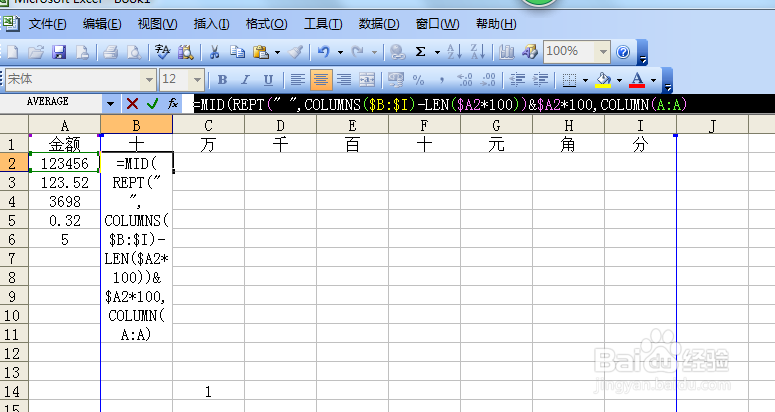
Task: Click the Paste clipboard icon
Action: coord(260,52)
